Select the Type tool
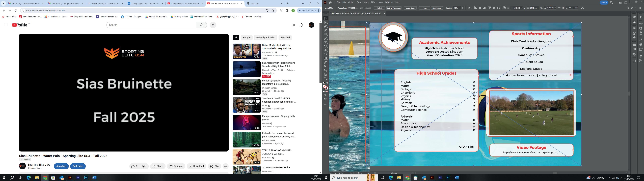Screen dimensions: 644x181 pyautogui.click(x=325, y=42)
